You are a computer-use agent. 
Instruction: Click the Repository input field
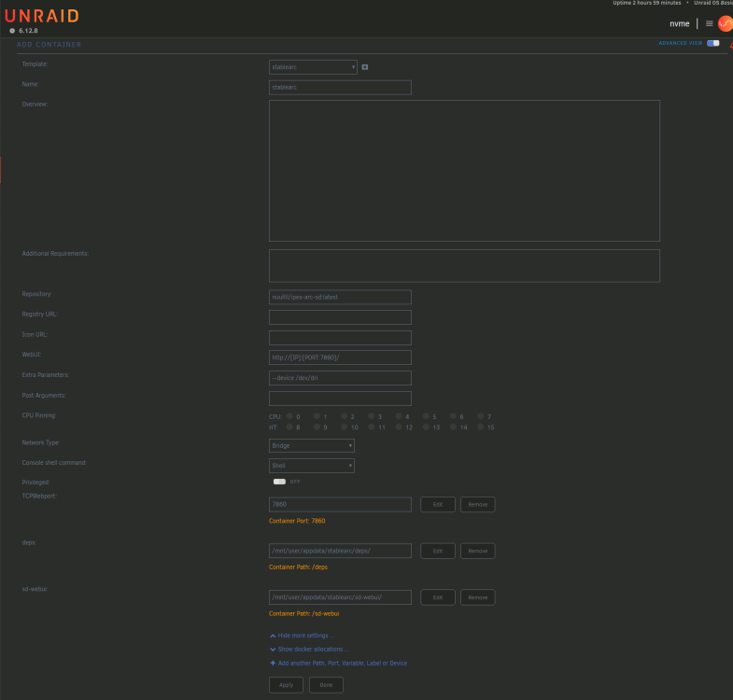click(340, 297)
